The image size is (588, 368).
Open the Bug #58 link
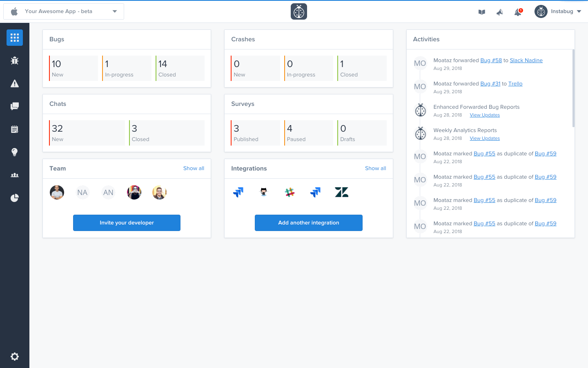pos(491,61)
